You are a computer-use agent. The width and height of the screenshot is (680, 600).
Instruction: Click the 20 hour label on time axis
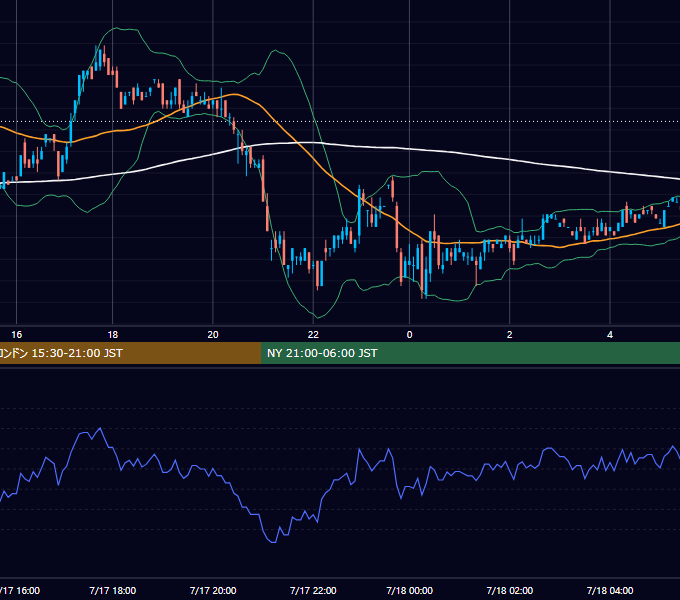click(213, 335)
